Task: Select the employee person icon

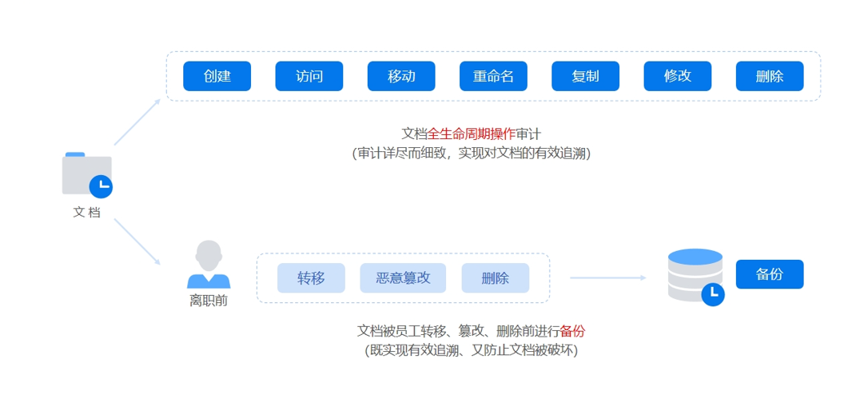Action: tap(209, 265)
